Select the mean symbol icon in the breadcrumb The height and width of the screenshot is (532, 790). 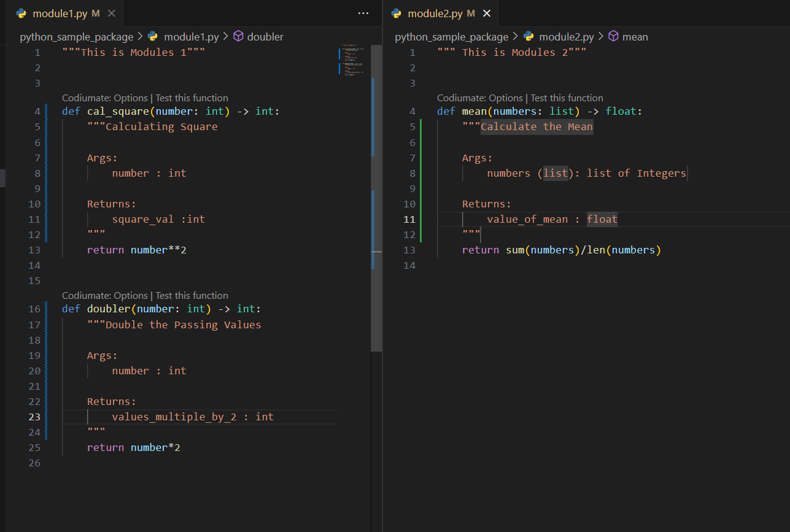(614, 37)
